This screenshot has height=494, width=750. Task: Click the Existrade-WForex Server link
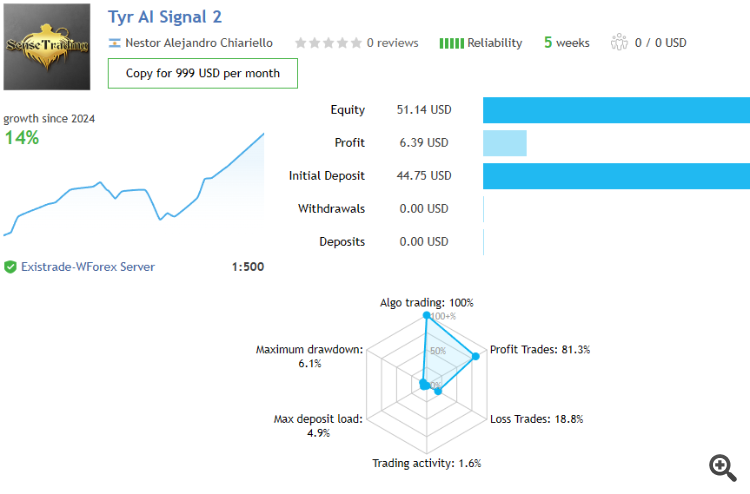point(88,267)
